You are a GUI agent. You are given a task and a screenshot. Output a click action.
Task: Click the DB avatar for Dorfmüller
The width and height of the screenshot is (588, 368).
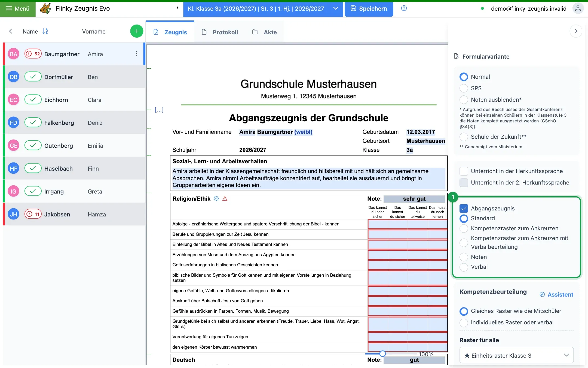pyautogui.click(x=13, y=77)
